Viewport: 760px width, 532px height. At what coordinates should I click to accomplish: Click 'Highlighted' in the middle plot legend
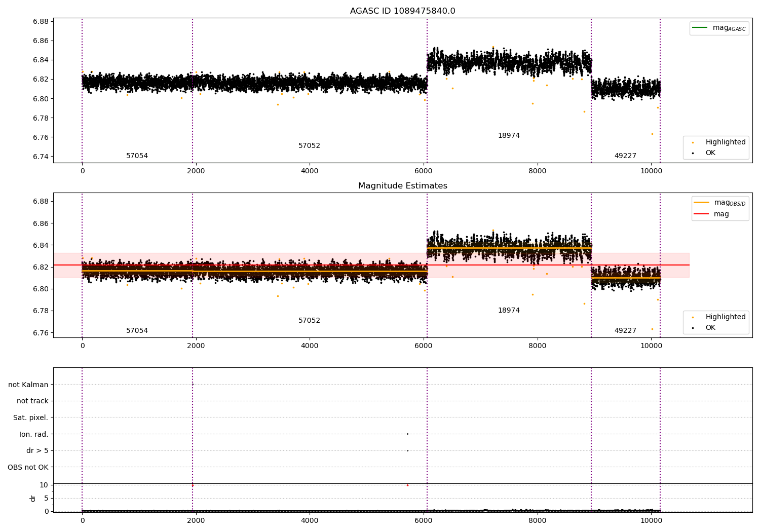(726, 317)
